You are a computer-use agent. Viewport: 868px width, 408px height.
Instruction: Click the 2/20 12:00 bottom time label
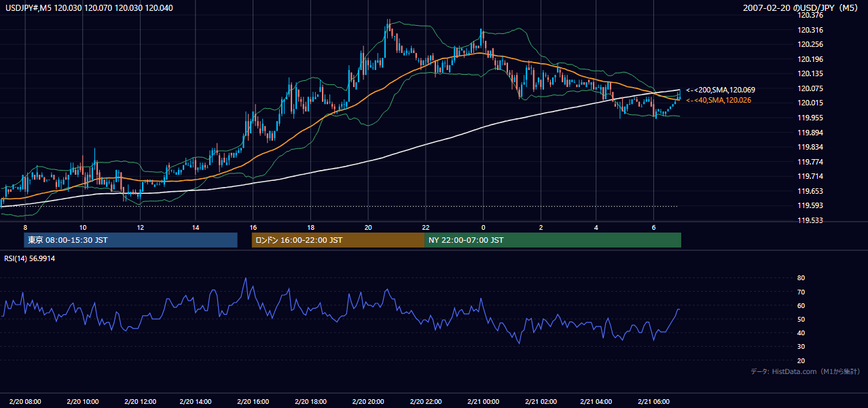coord(139,401)
